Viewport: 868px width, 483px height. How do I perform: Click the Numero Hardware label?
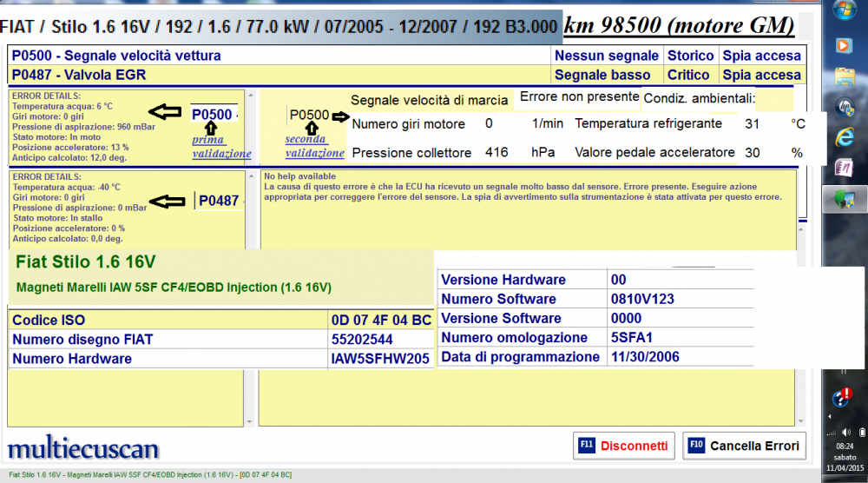pyautogui.click(x=72, y=359)
